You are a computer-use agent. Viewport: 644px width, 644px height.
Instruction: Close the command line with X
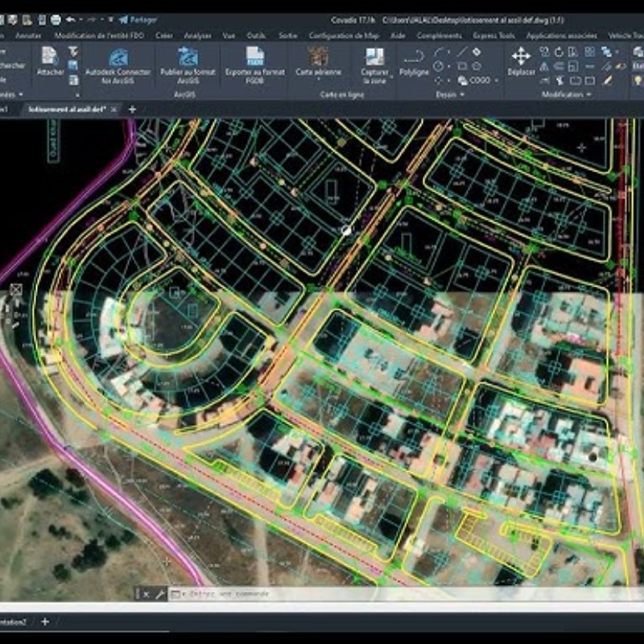point(146,594)
